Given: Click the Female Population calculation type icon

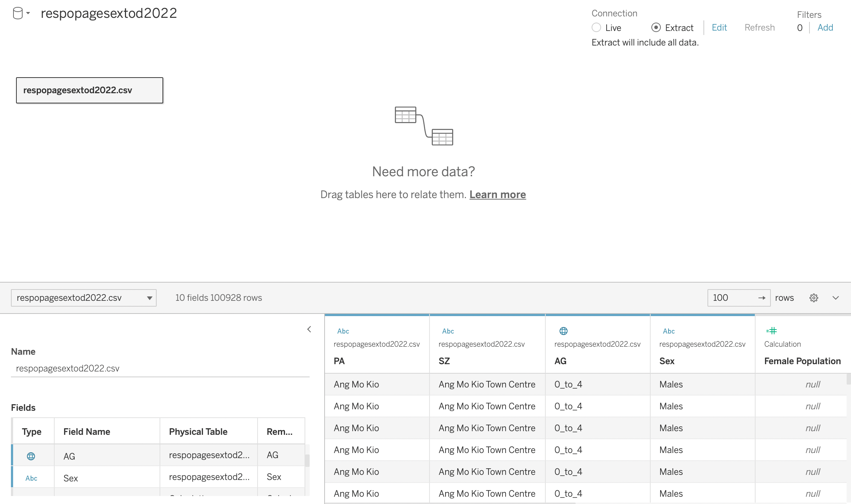Looking at the screenshot, I should [771, 331].
